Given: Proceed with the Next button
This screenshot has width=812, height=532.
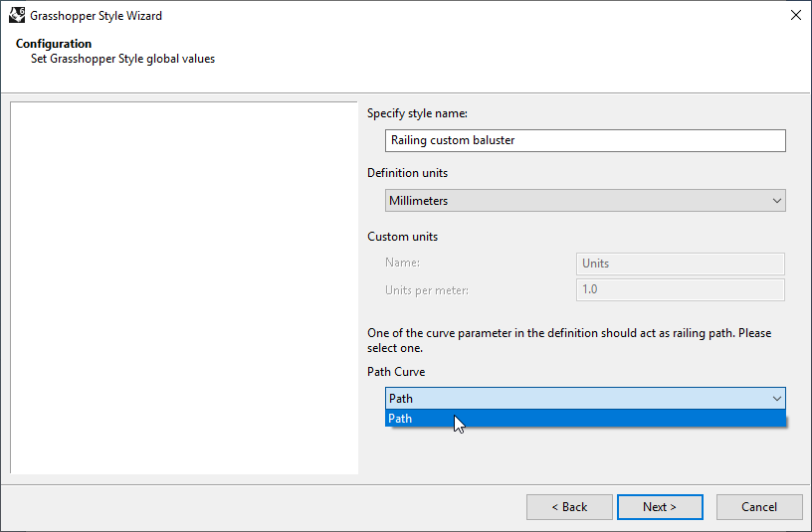Looking at the screenshot, I should [x=660, y=507].
